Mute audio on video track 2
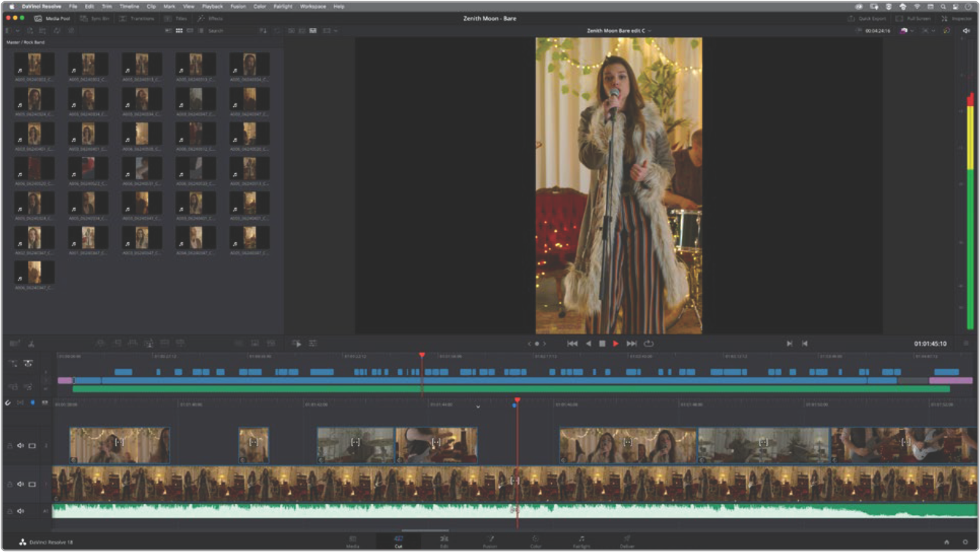 [20, 446]
